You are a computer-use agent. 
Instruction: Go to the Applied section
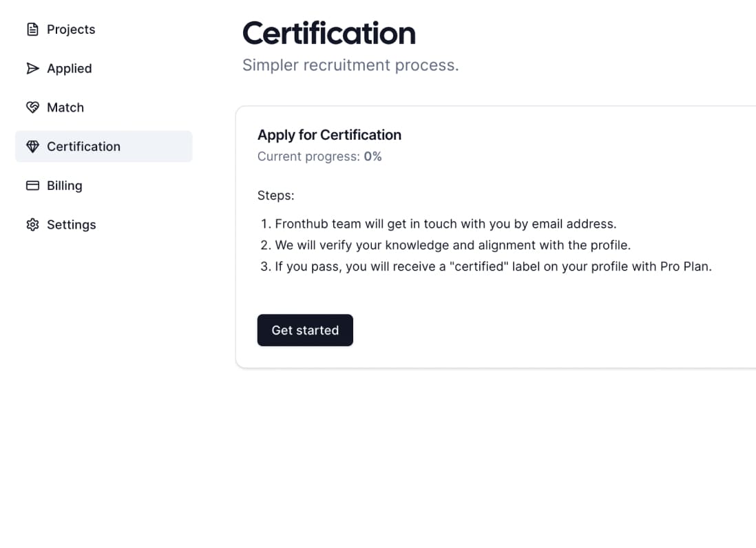pyautogui.click(x=104, y=68)
